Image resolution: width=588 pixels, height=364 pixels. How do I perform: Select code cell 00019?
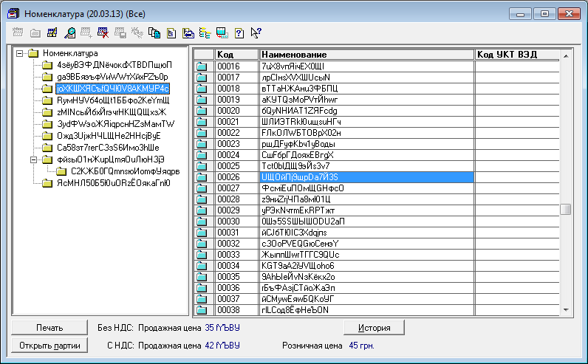[236, 100]
